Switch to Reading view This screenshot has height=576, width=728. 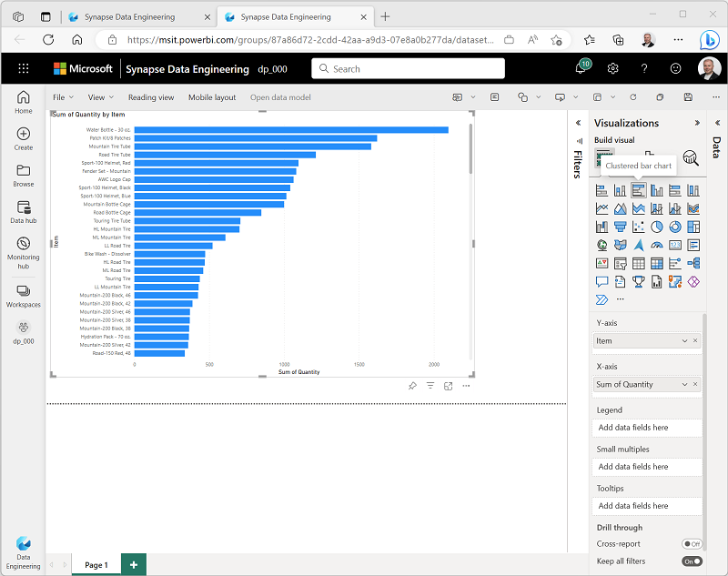(x=151, y=97)
